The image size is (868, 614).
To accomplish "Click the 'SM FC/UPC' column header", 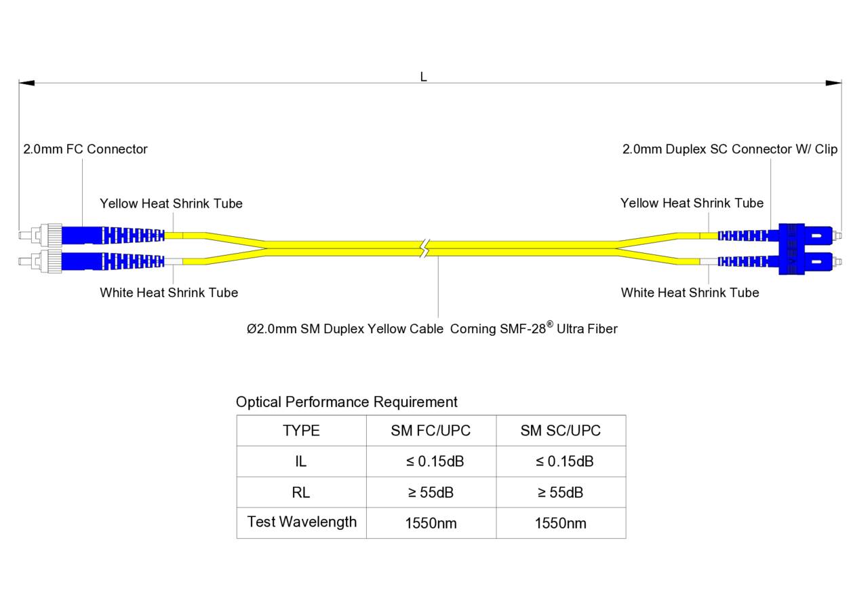I will (431, 431).
